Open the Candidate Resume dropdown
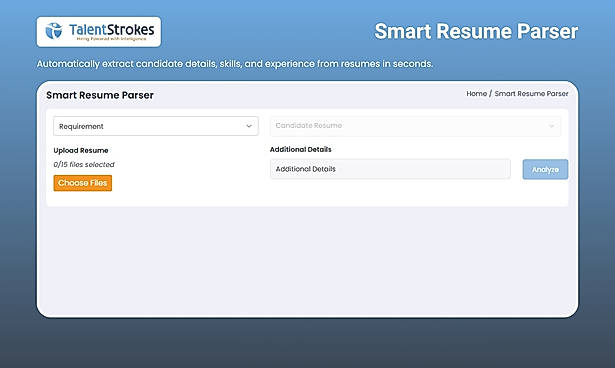 [x=415, y=126]
